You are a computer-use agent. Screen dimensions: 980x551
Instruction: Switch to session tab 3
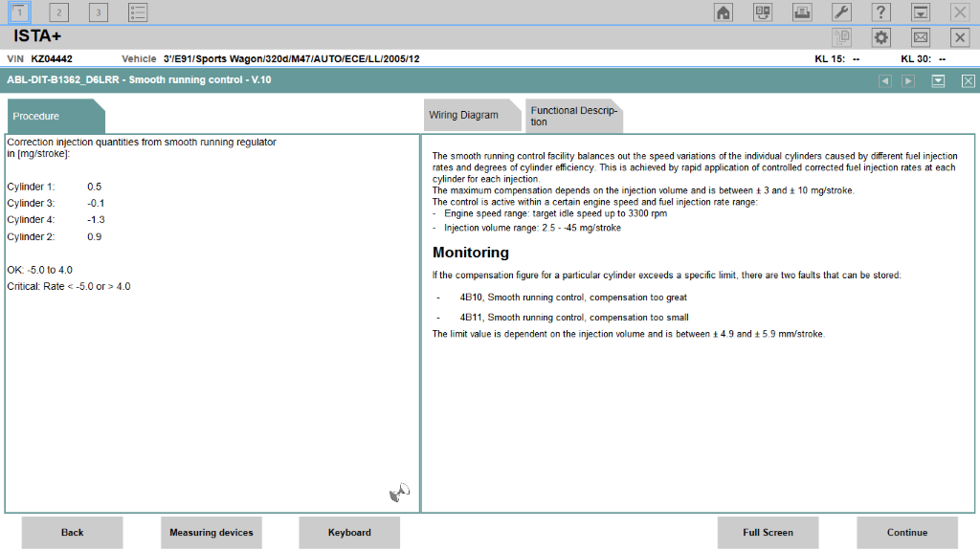(99, 12)
